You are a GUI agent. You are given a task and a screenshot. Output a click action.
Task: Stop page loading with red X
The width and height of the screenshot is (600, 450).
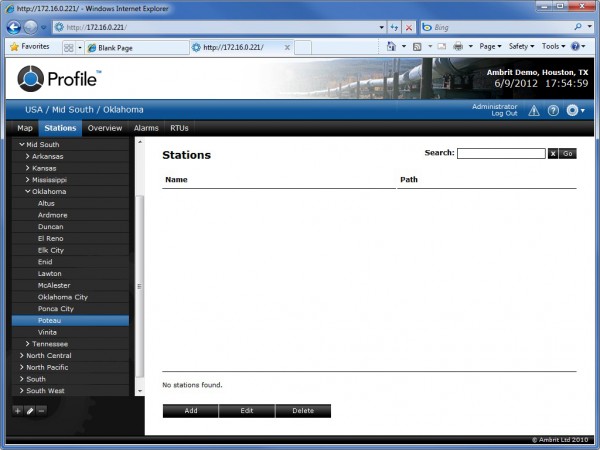coord(409,27)
